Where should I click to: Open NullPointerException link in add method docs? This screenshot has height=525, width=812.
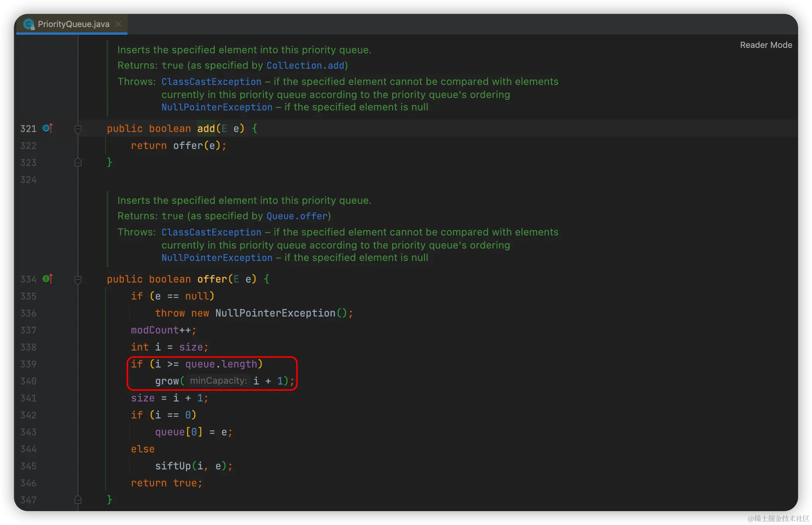pyautogui.click(x=217, y=107)
